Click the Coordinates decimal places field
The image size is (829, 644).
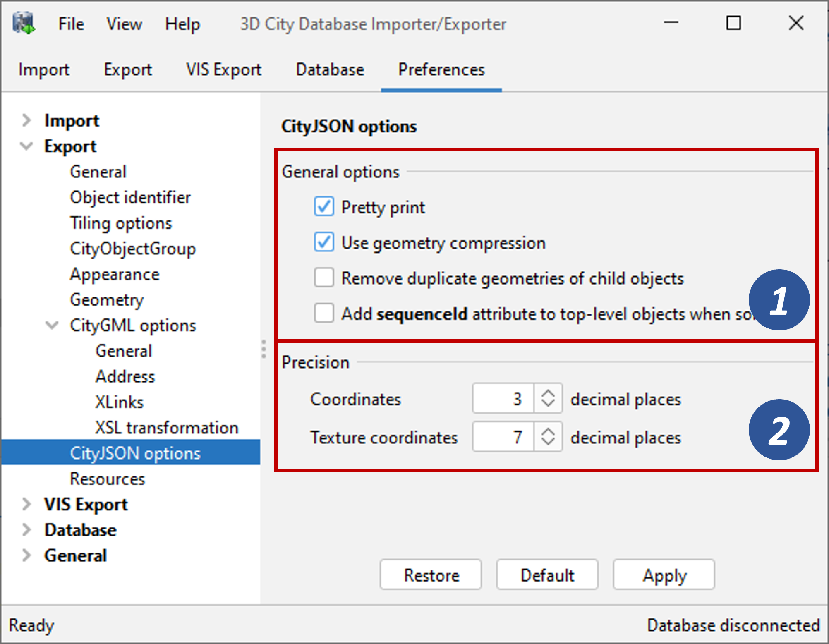click(503, 399)
